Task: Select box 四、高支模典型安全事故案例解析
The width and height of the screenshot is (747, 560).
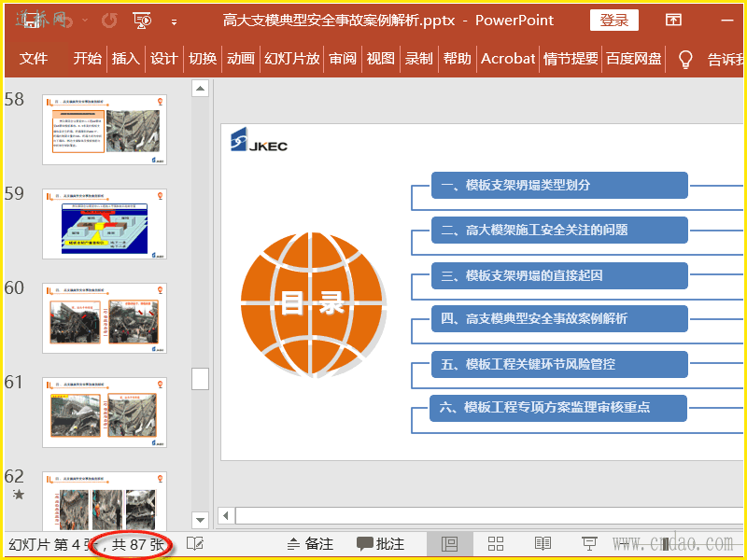Action: click(x=559, y=318)
